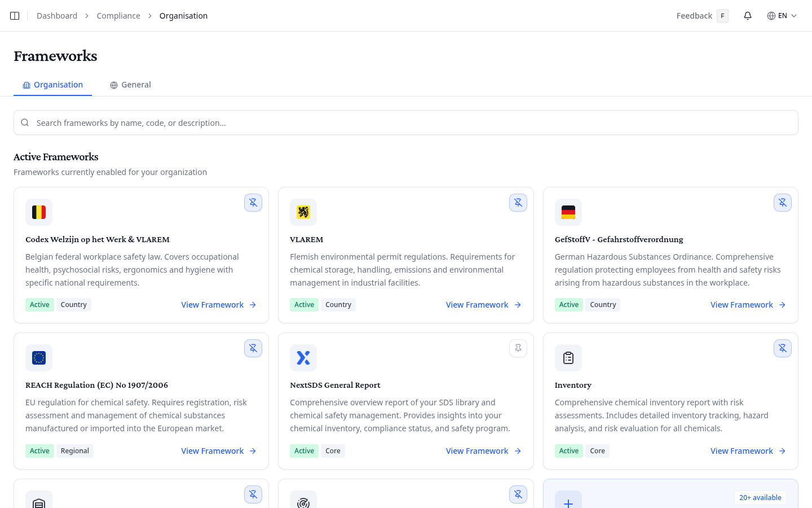Image resolution: width=812 pixels, height=508 pixels.
Task: View Framework for NextSDS General Report
Action: pos(484,451)
